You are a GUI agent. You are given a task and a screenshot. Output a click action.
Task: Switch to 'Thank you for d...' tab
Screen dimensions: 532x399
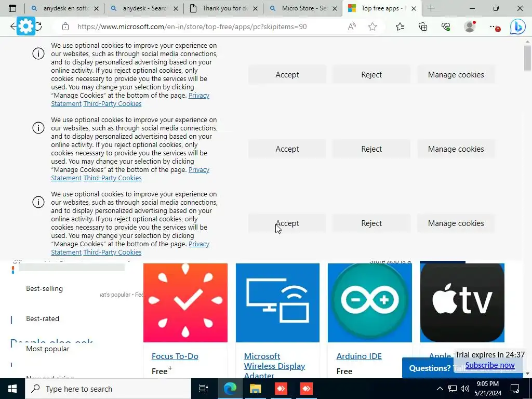click(224, 8)
